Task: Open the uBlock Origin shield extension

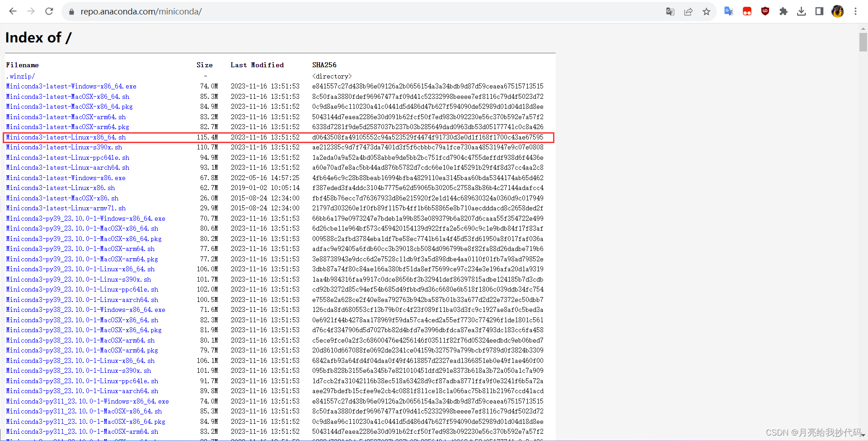Action: [765, 11]
